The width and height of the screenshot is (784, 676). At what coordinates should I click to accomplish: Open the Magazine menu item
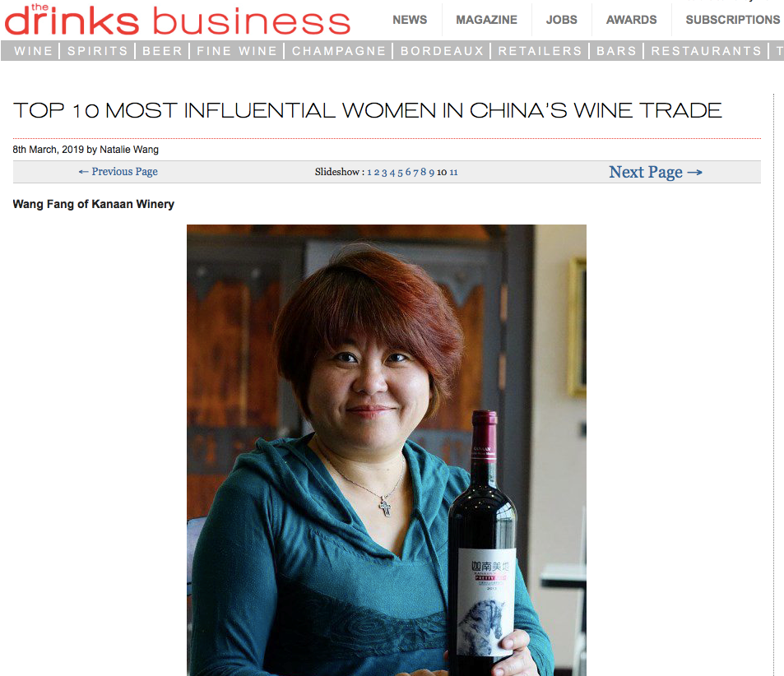486,20
